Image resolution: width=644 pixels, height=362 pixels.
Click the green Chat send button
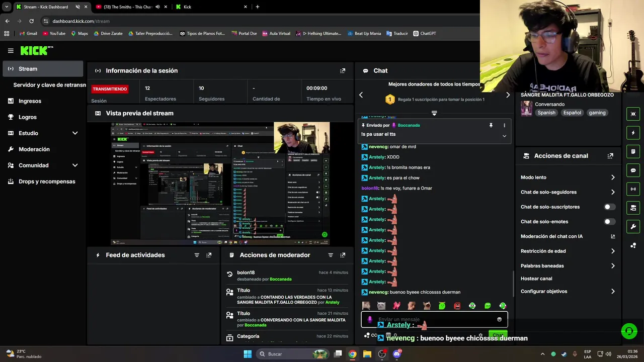click(498, 335)
